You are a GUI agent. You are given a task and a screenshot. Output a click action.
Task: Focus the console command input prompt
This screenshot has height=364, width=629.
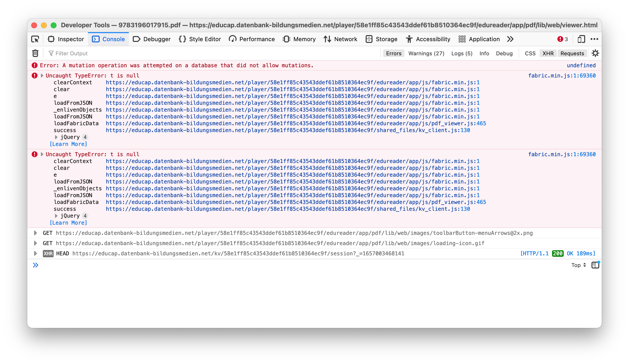(300, 265)
